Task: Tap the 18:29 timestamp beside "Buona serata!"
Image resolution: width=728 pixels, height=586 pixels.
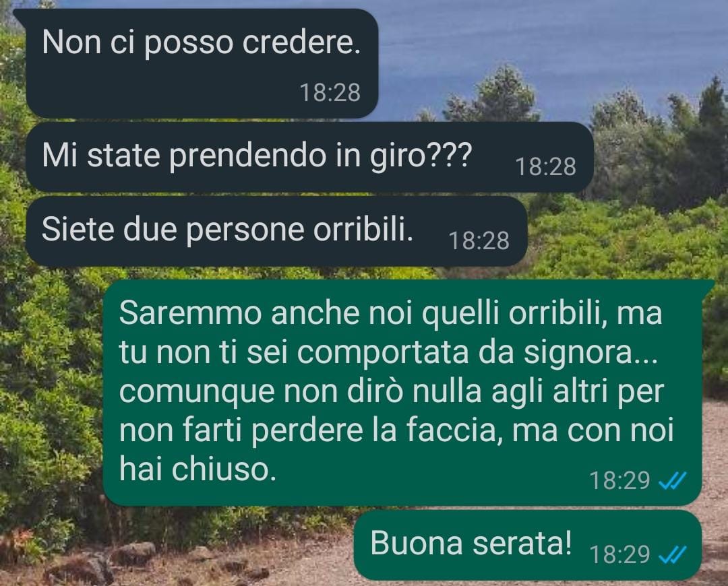Action: pyautogui.click(x=619, y=554)
